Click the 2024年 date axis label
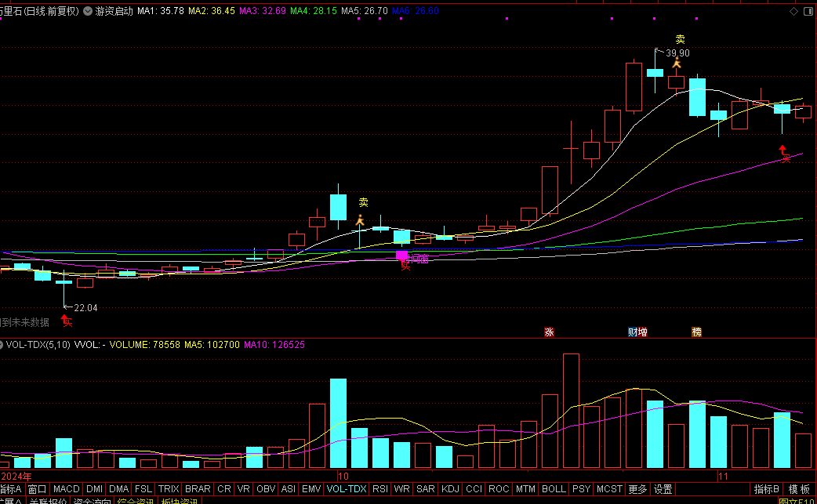This screenshot has height=504, width=817. click(x=16, y=476)
